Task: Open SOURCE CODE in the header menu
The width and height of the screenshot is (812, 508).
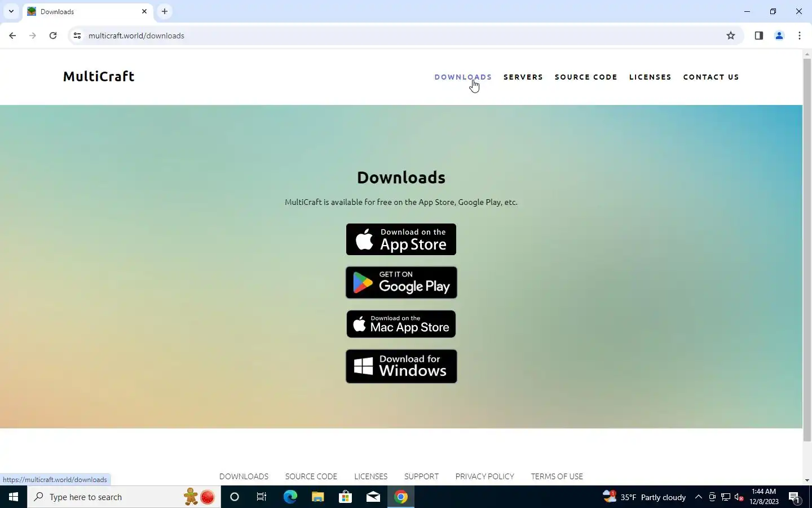Action: [x=586, y=77]
